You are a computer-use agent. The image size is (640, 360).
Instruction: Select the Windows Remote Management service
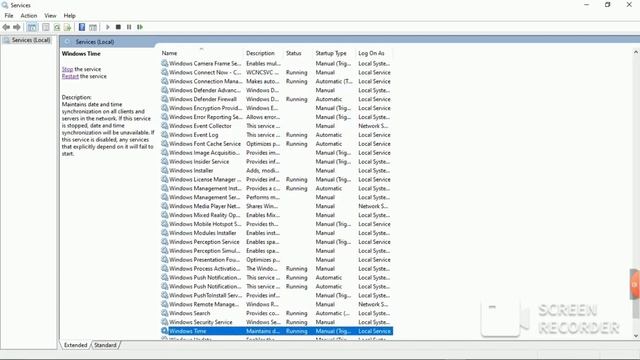[276, 304]
